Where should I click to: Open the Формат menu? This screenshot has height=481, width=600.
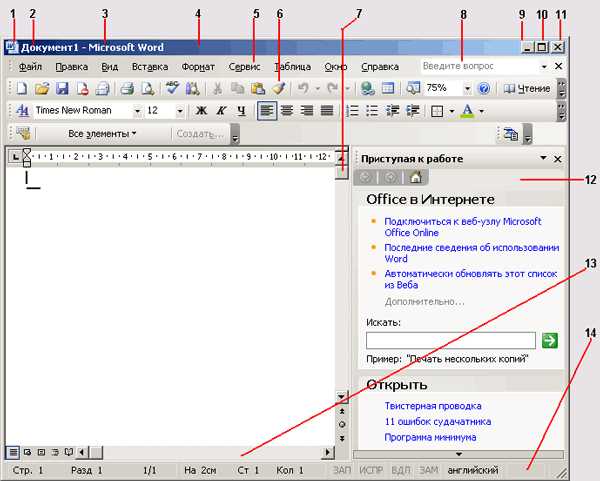[x=198, y=67]
